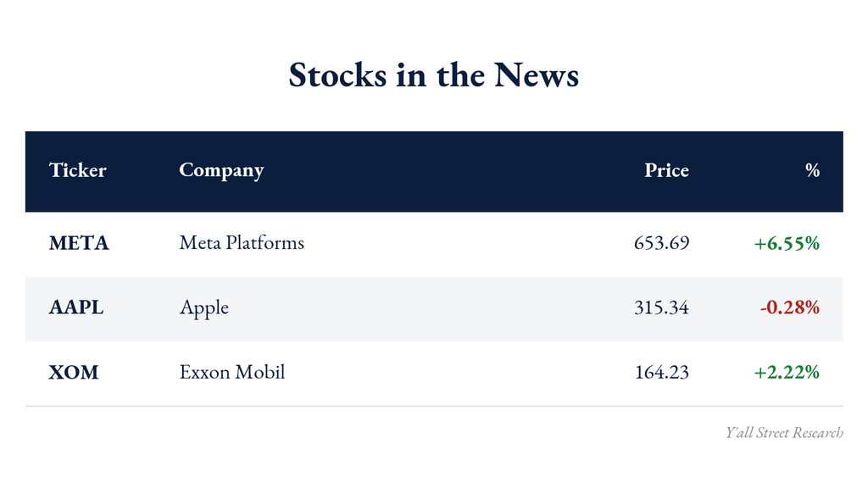Select the XOM ticker symbol
868x487 pixels.
click(x=74, y=372)
